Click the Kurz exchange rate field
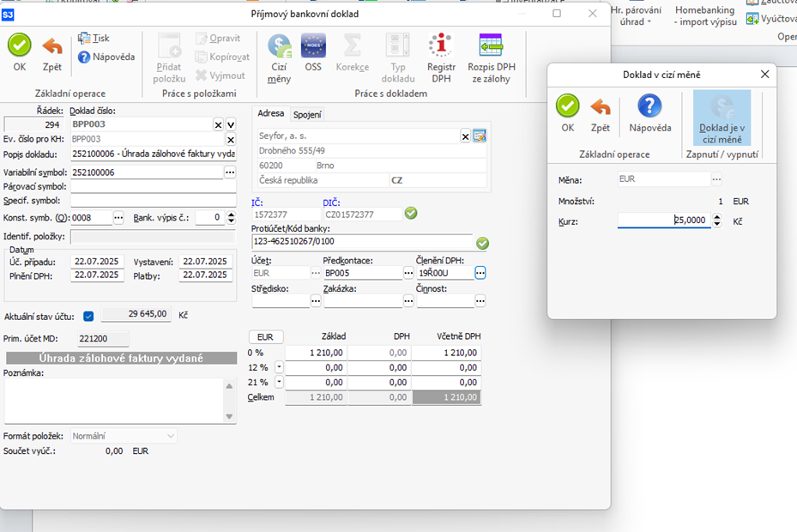This screenshot has height=532, width=797. 664,221
